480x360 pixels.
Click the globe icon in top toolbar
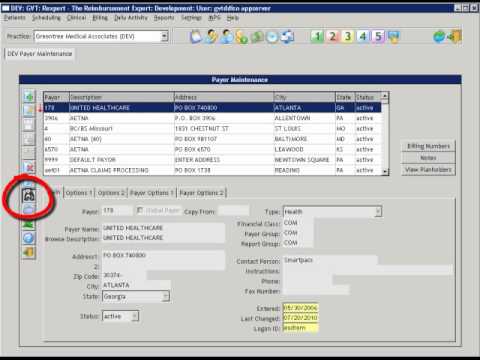[x=439, y=36]
